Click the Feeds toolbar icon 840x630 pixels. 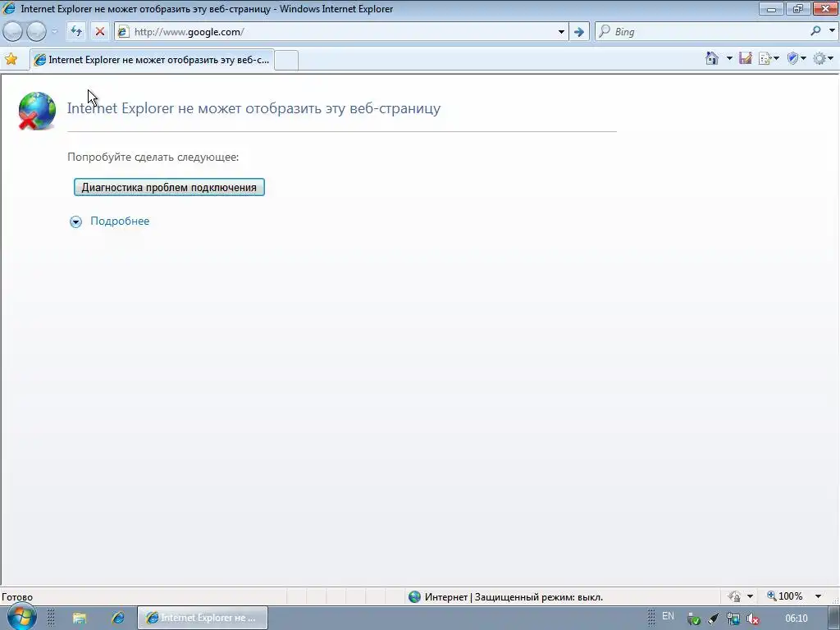click(745, 58)
